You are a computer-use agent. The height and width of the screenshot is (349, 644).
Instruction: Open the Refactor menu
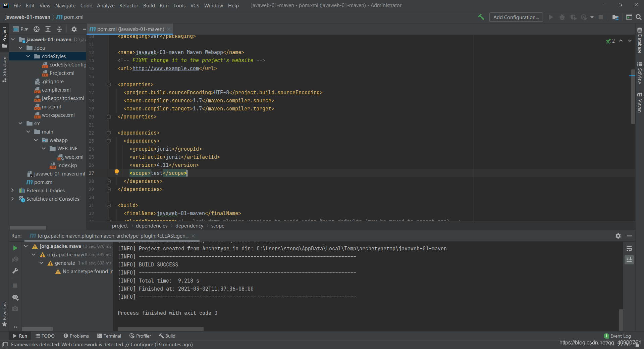pyautogui.click(x=129, y=5)
